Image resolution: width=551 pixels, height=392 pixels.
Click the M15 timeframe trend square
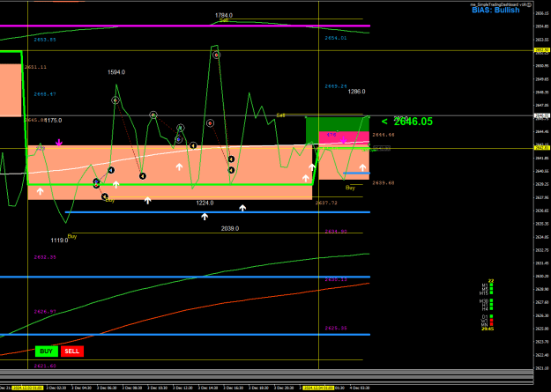coord(491,292)
